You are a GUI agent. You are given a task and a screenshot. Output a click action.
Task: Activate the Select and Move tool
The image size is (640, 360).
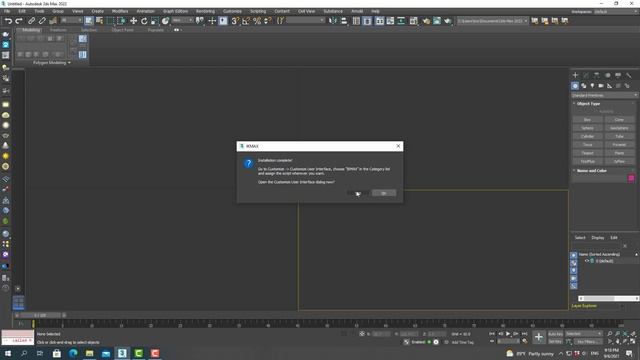pos(133,21)
